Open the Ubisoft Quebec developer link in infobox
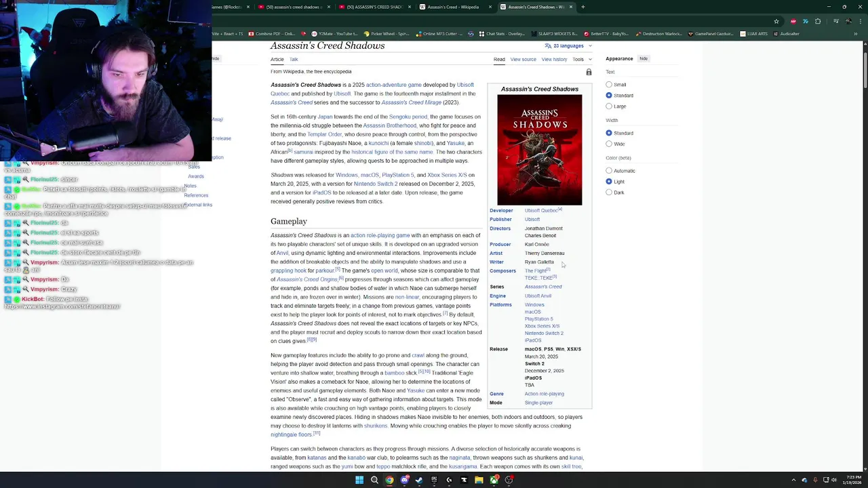Viewport: 868px width, 488px height. pos(540,211)
